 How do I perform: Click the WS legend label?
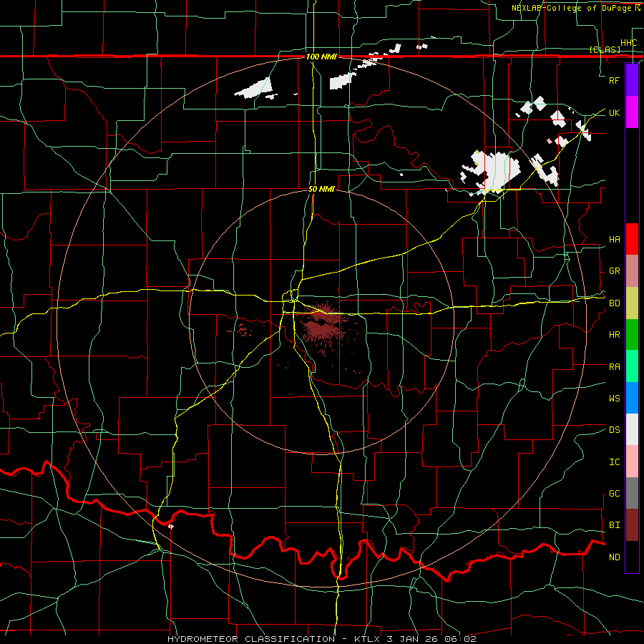point(614,399)
